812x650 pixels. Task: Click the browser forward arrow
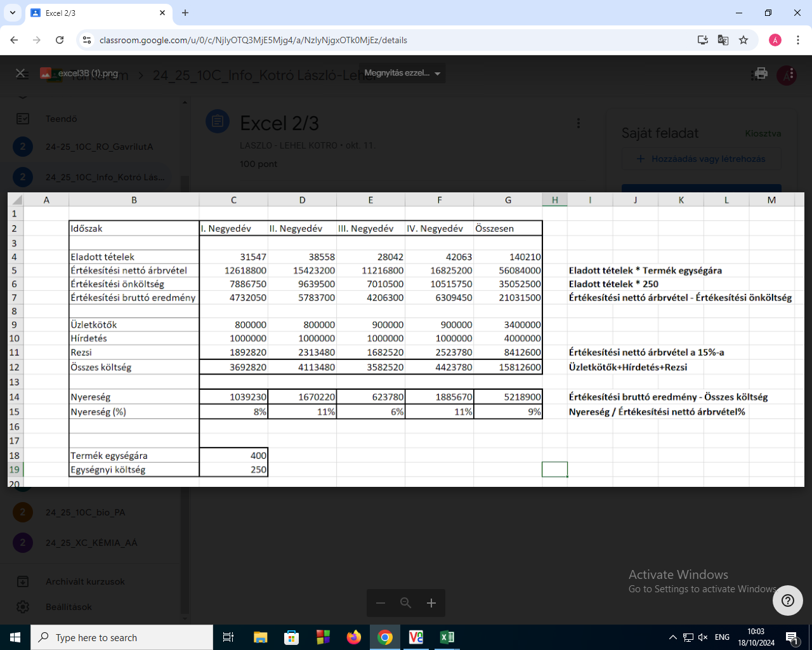[x=37, y=40]
